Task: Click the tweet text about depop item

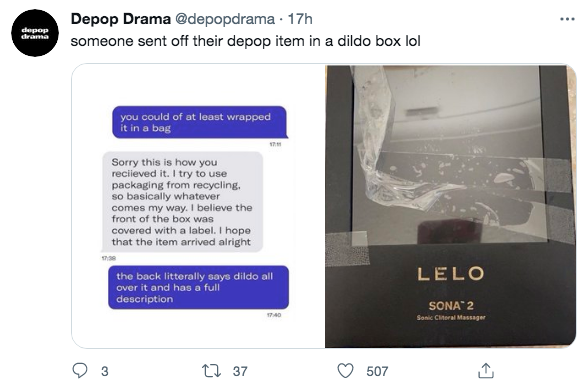Action: click(x=246, y=41)
